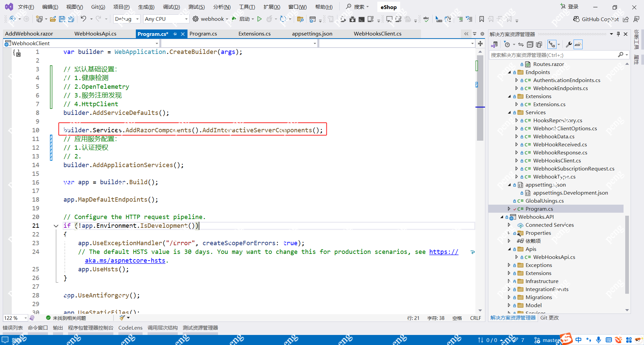Close the Program.cs* editor tab

click(183, 34)
